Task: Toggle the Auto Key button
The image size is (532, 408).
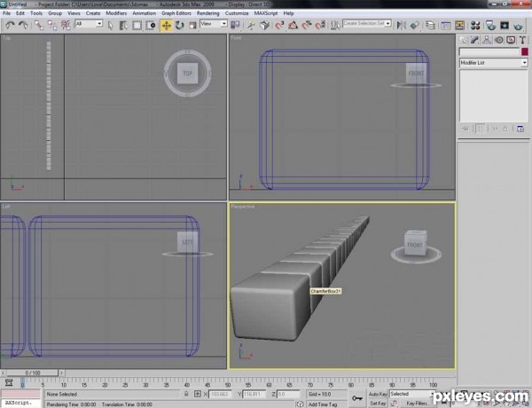Action: pos(378,394)
